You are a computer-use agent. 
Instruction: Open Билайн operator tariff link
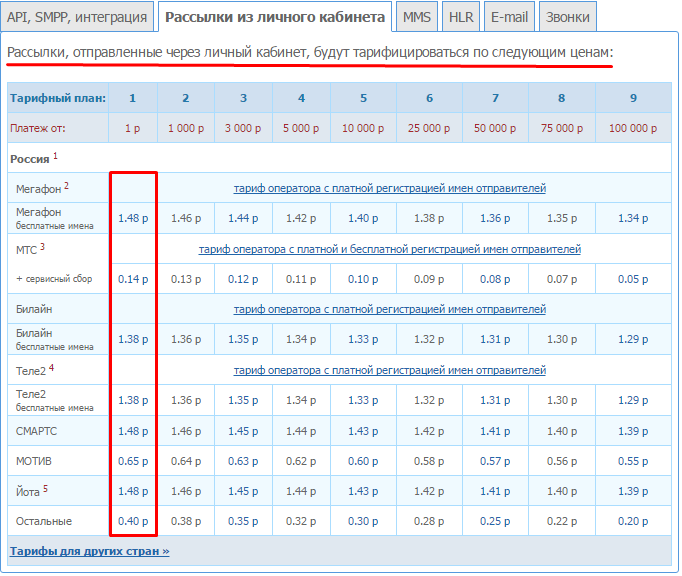[390, 309]
